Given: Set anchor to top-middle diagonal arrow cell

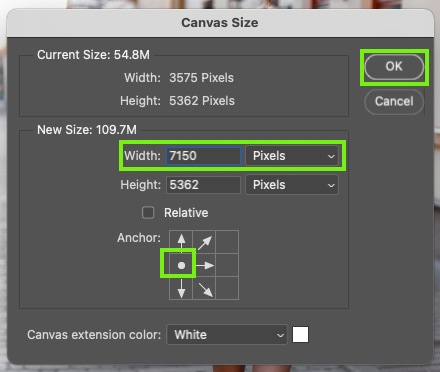Looking at the screenshot, I should click(204, 242).
